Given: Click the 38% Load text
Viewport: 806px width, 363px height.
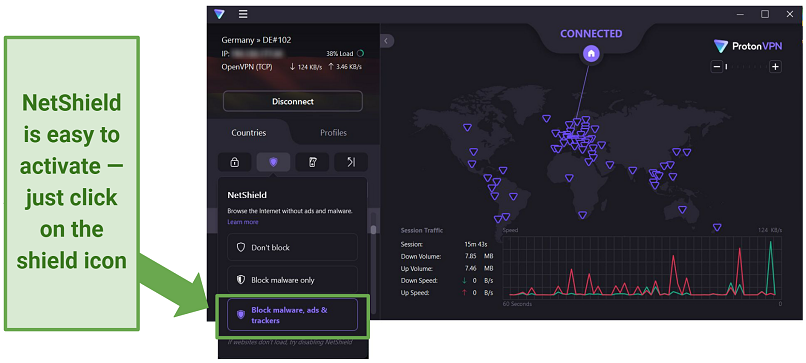Looking at the screenshot, I should pyautogui.click(x=339, y=53).
